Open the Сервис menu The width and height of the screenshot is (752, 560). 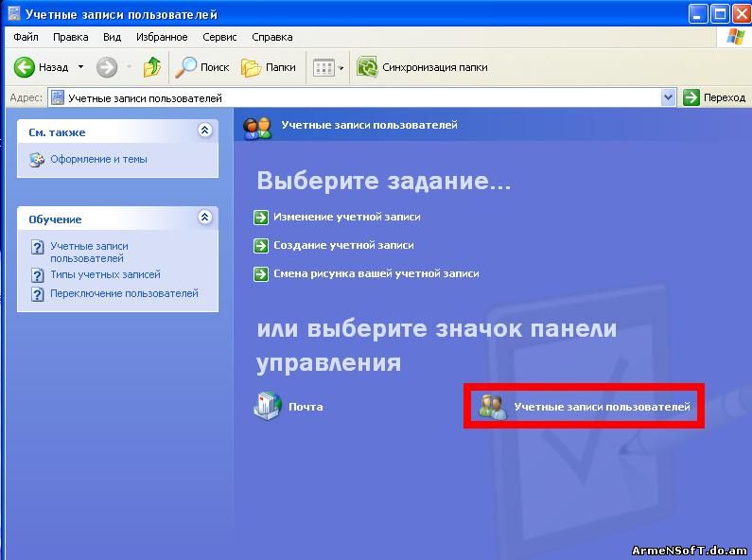(219, 37)
